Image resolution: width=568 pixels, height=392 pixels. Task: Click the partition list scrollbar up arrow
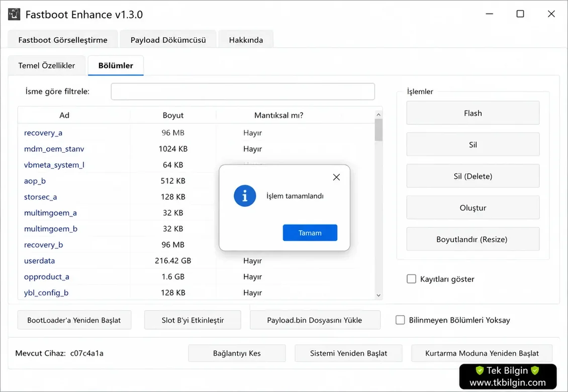pyautogui.click(x=378, y=115)
